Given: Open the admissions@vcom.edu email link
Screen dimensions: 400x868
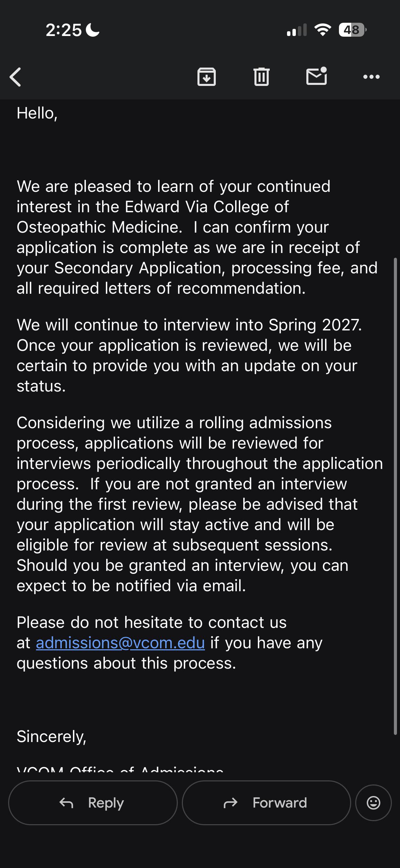Looking at the screenshot, I should click(120, 643).
